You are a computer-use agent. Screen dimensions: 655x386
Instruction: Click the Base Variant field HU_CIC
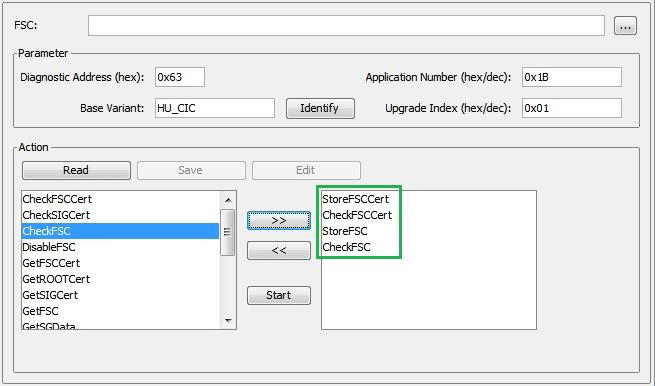(x=215, y=108)
